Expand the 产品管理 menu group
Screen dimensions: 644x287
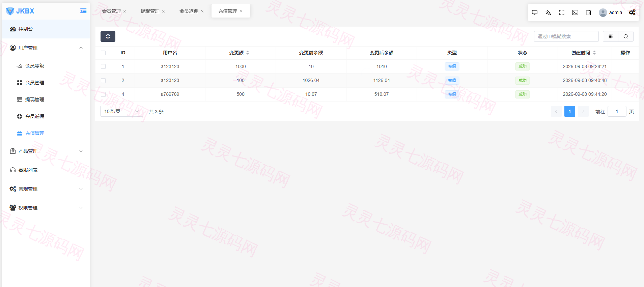(x=46, y=151)
